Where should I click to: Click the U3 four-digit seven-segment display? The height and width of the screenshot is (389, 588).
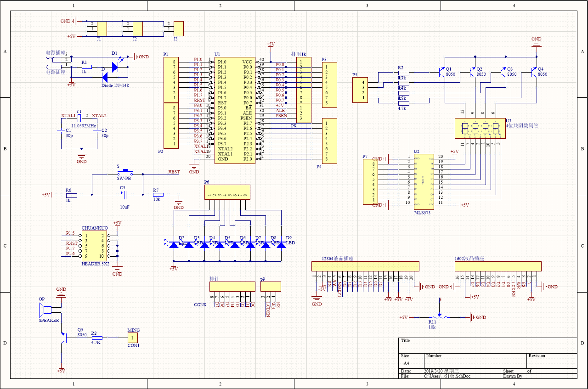(480, 129)
